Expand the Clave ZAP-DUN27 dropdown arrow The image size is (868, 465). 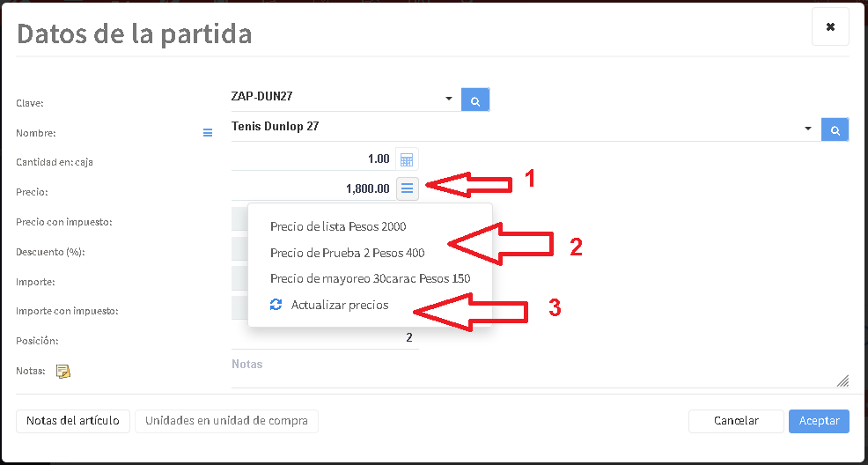(448, 99)
